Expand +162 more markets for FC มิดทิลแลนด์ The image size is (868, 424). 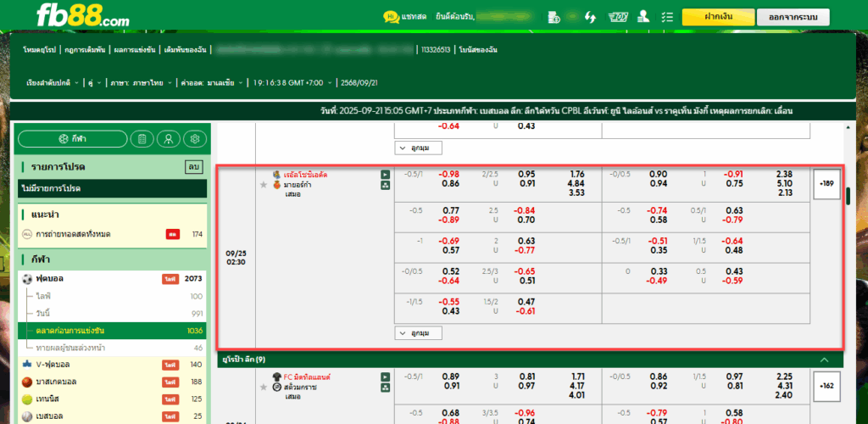(826, 386)
